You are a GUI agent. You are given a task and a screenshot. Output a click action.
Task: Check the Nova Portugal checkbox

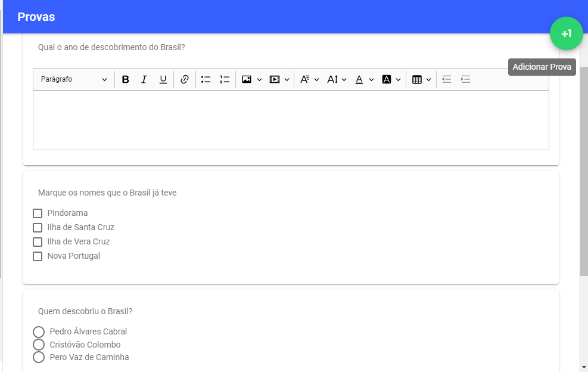38,256
